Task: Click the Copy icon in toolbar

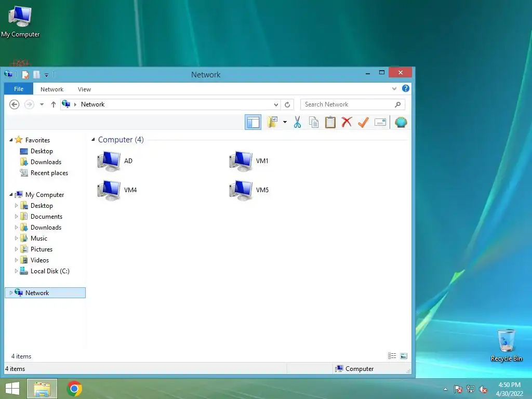Action: [x=314, y=122]
